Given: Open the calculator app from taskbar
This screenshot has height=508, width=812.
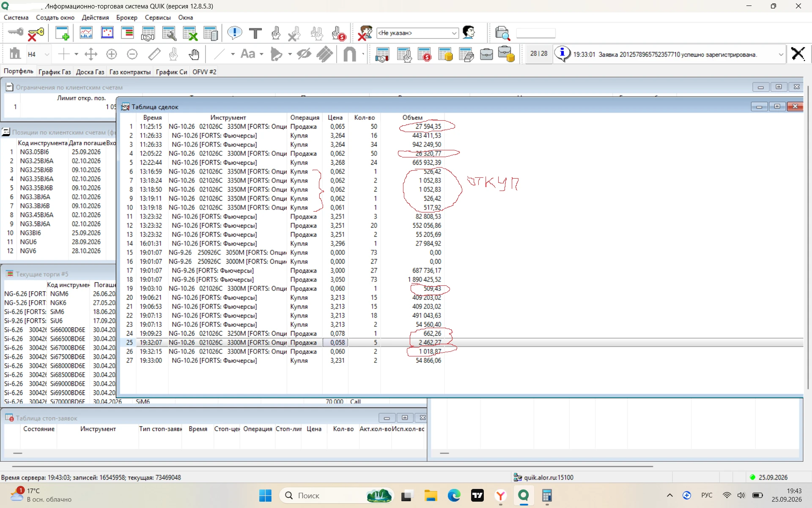Looking at the screenshot, I should coord(546,495).
